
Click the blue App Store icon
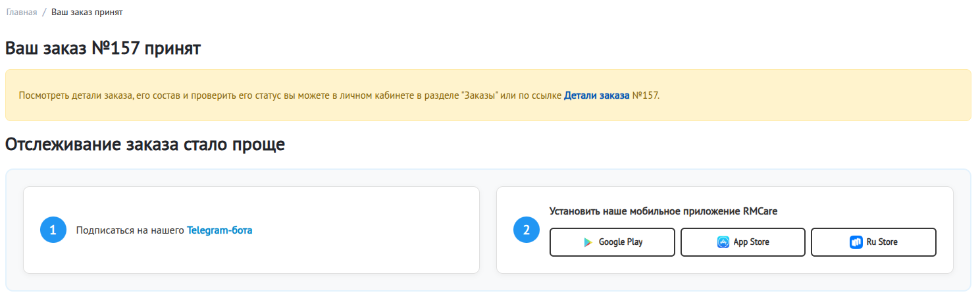point(723,242)
